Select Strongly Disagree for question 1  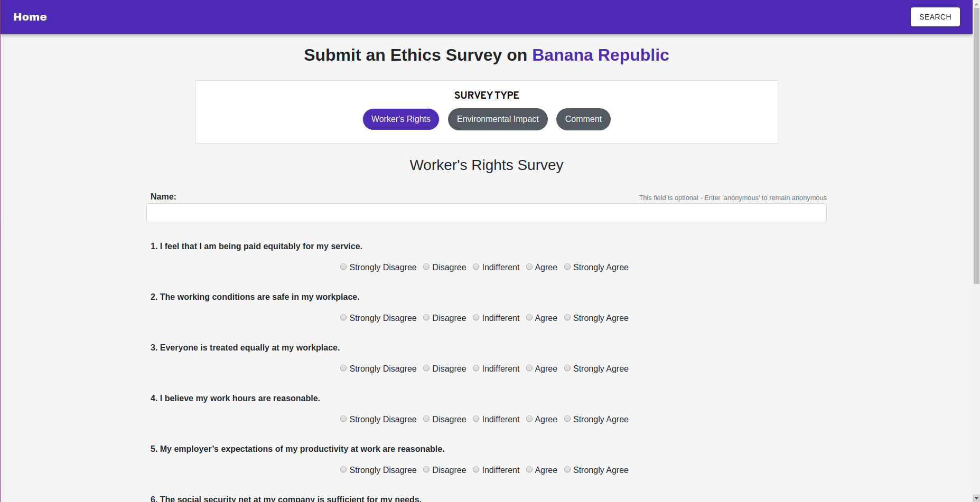pos(343,267)
